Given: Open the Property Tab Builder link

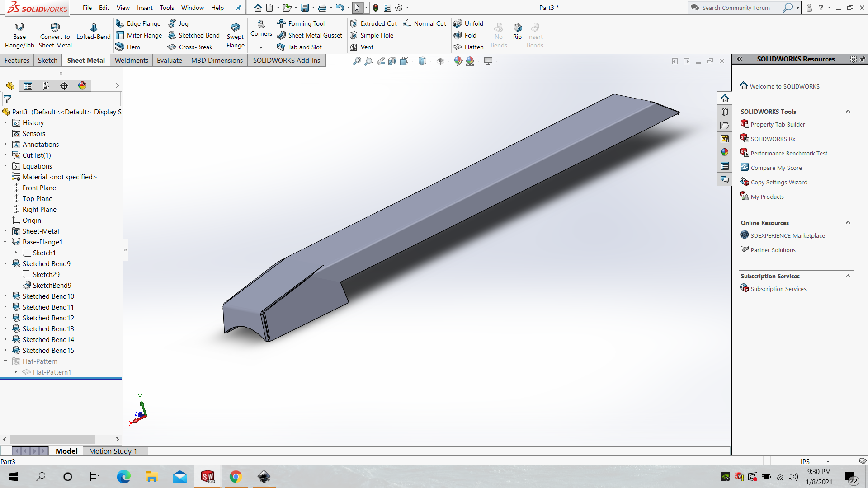Looking at the screenshot, I should pyautogui.click(x=778, y=125).
